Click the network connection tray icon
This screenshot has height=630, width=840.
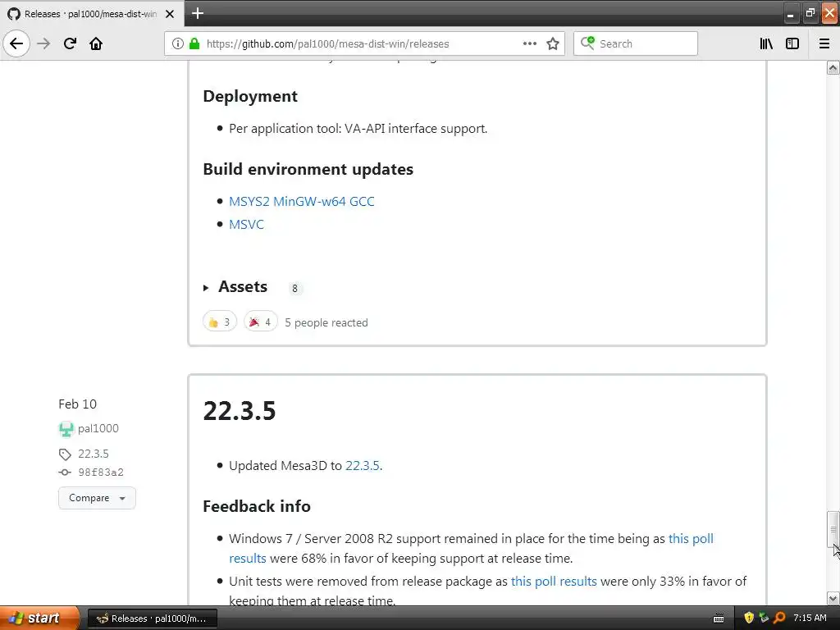click(764, 619)
